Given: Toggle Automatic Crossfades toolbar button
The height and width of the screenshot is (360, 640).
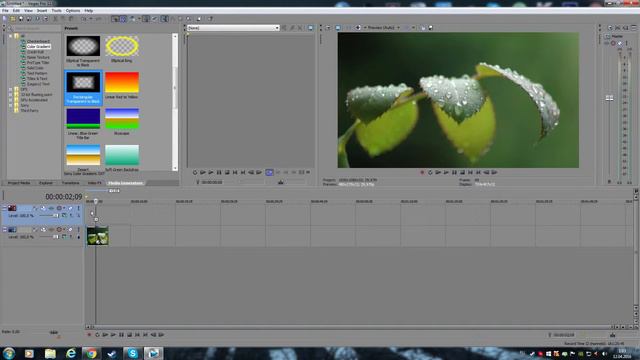Looking at the screenshot, I should point(123,19).
